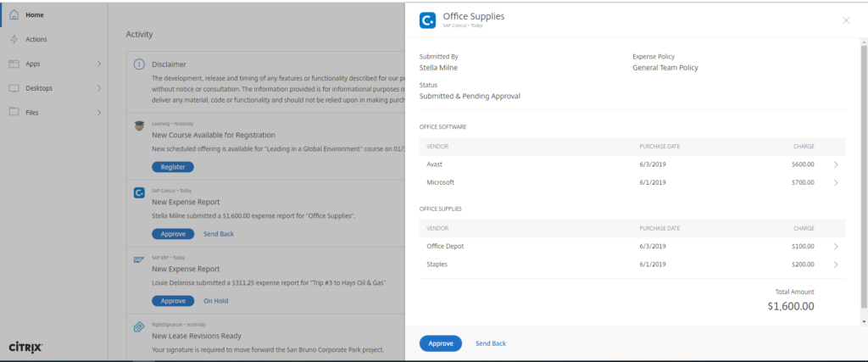Click the Files folder icon

tap(14, 113)
